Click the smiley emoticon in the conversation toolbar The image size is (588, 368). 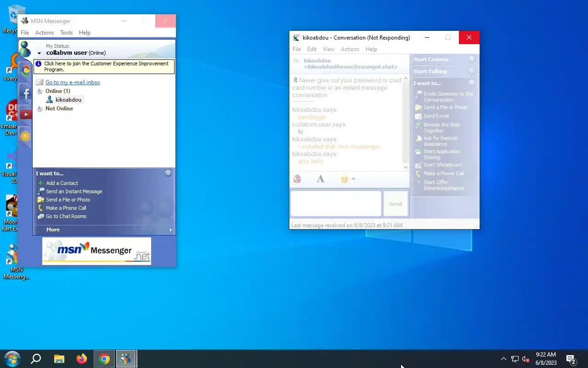click(x=345, y=179)
